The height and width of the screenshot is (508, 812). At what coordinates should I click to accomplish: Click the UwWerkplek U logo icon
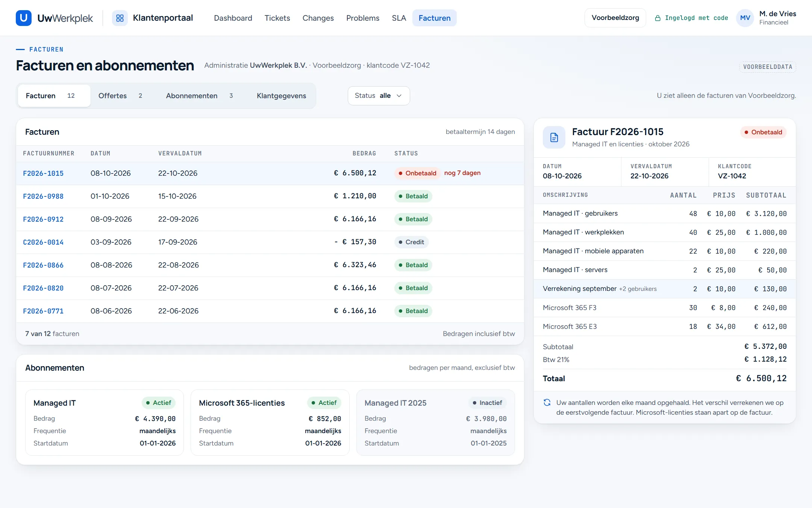tap(24, 18)
